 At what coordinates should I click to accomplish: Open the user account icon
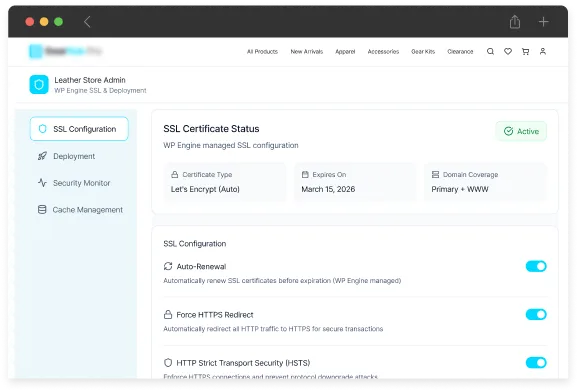pyautogui.click(x=542, y=51)
